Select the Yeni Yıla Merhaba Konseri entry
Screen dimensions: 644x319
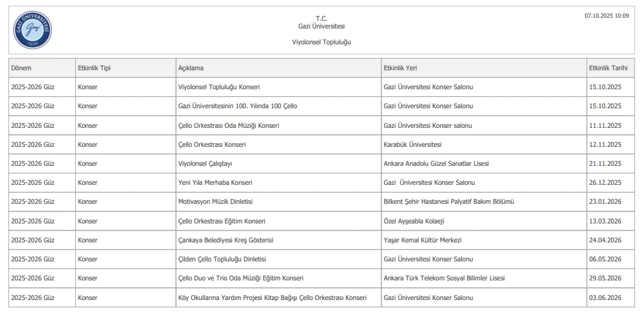pyautogui.click(x=215, y=182)
